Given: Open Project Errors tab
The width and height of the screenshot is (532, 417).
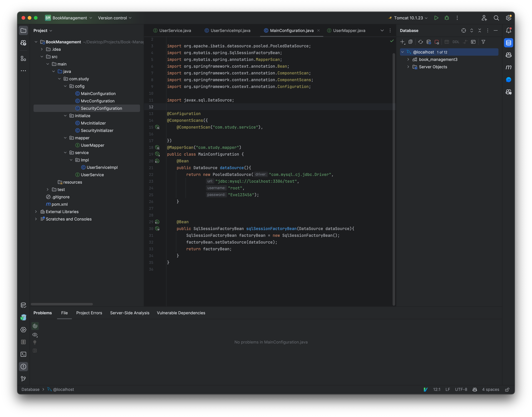Looking at the screenshot, I should (x=89, y=313).
